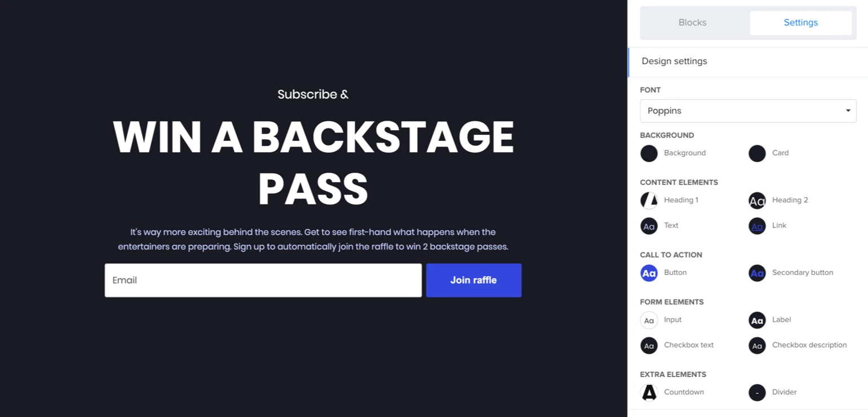Pick the Background color swatch

[649, 153]
